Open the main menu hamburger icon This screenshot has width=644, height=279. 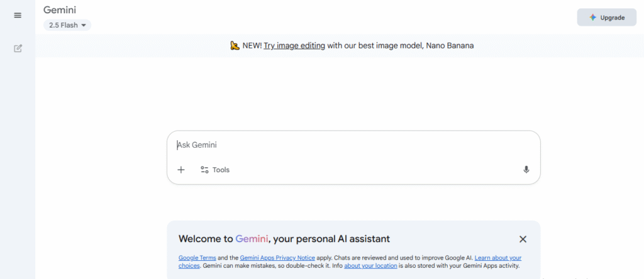tap(18, 15)
